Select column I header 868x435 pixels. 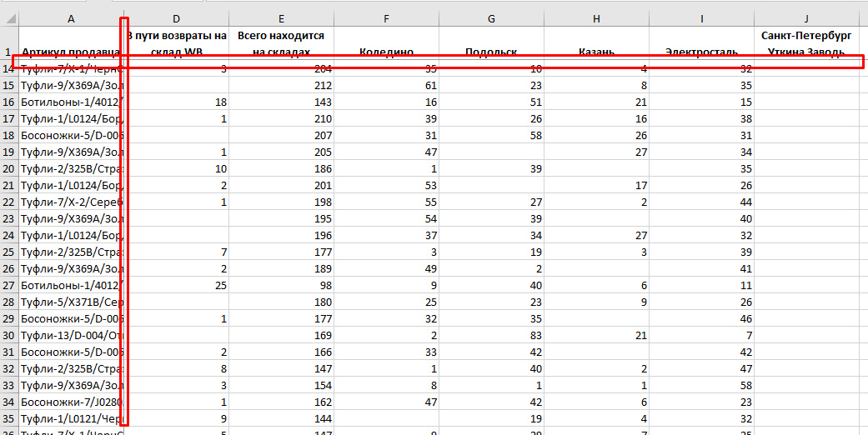coord(701,18)
